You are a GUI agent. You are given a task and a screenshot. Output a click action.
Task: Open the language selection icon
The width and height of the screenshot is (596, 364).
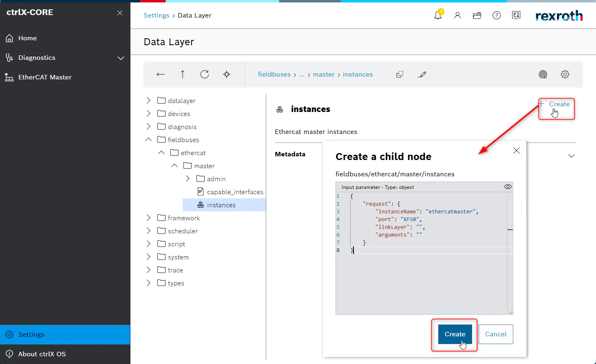pos(516,15)
